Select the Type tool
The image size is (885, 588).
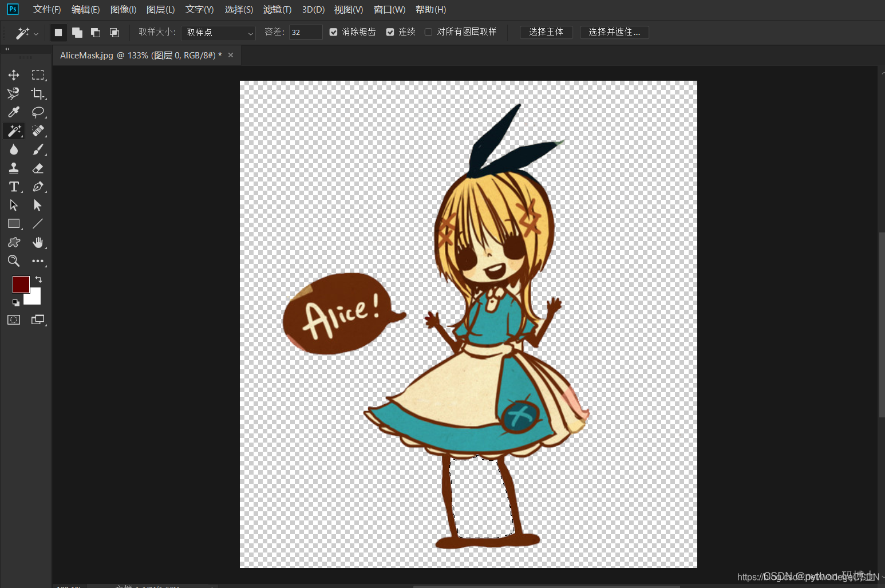pos(14,187)
